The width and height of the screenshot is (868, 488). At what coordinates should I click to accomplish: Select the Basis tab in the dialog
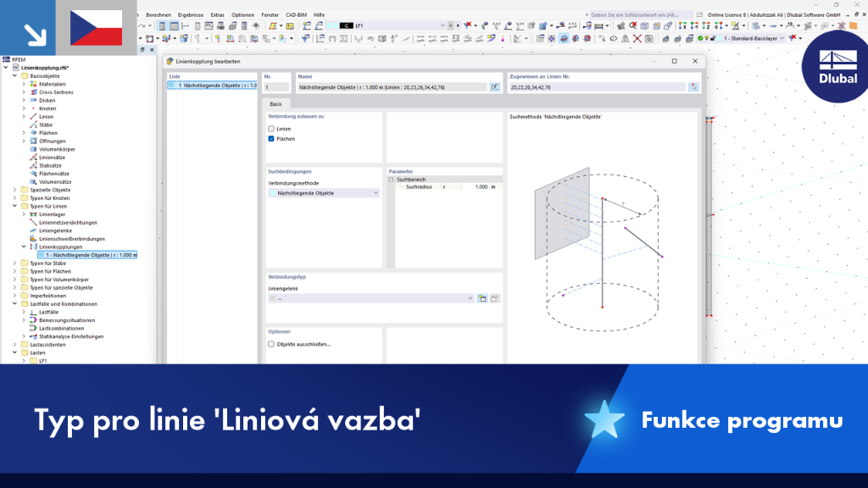click(x=275, y=104)
